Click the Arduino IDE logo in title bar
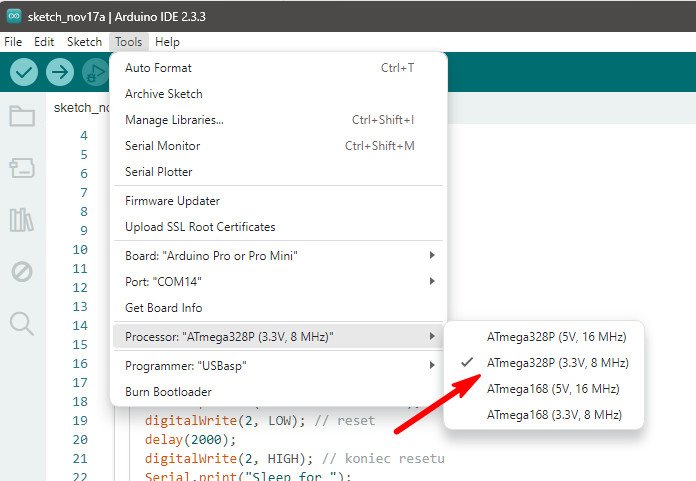 tap(12, 14)
